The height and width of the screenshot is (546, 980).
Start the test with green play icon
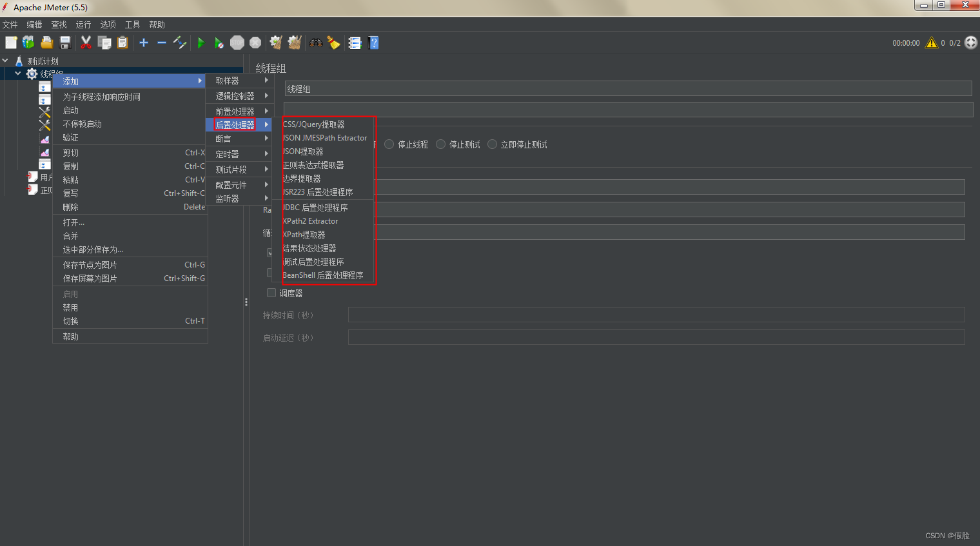pyautogui.click(x=201, y=43)
